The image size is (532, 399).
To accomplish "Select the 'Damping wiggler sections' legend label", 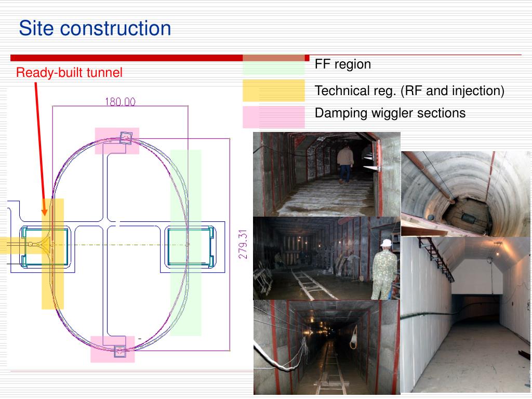I will tap(390, 113).
